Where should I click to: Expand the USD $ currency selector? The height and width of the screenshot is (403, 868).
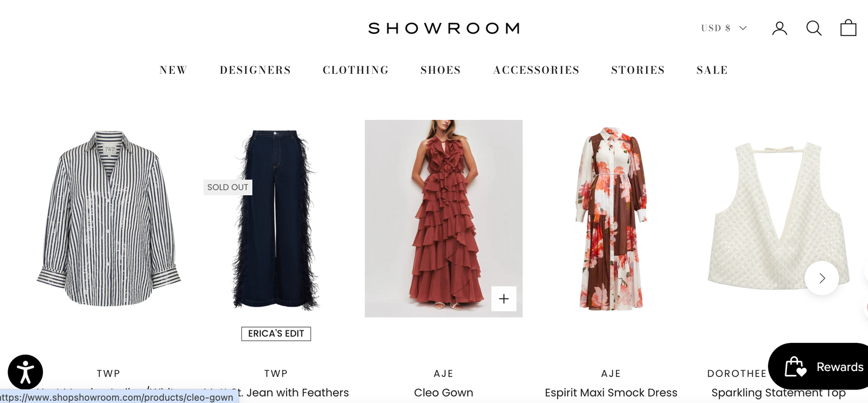[x=724, y=28]
